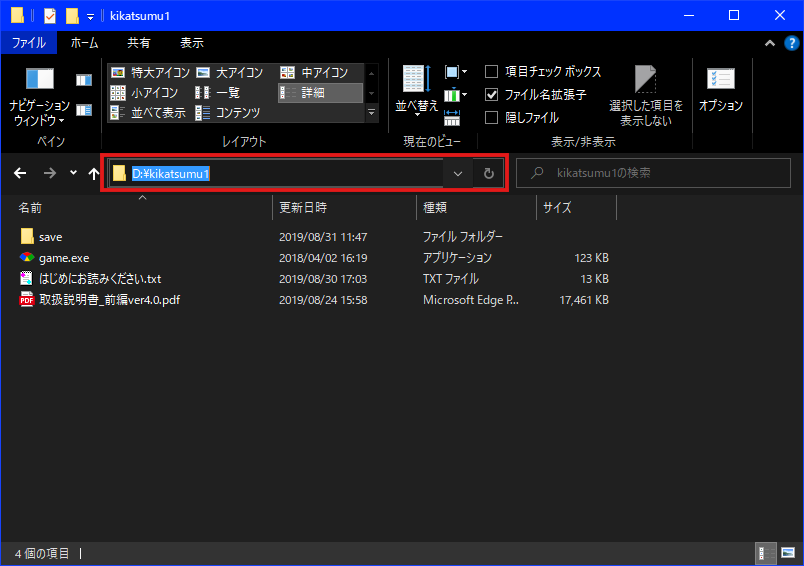Go back with the Back arrow

pos(20,173)
